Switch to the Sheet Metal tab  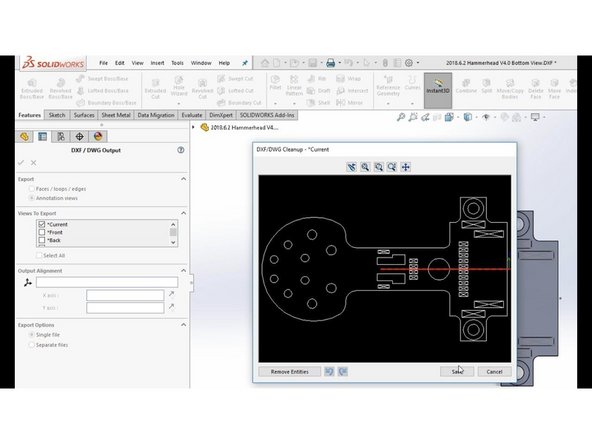point(116,115)
